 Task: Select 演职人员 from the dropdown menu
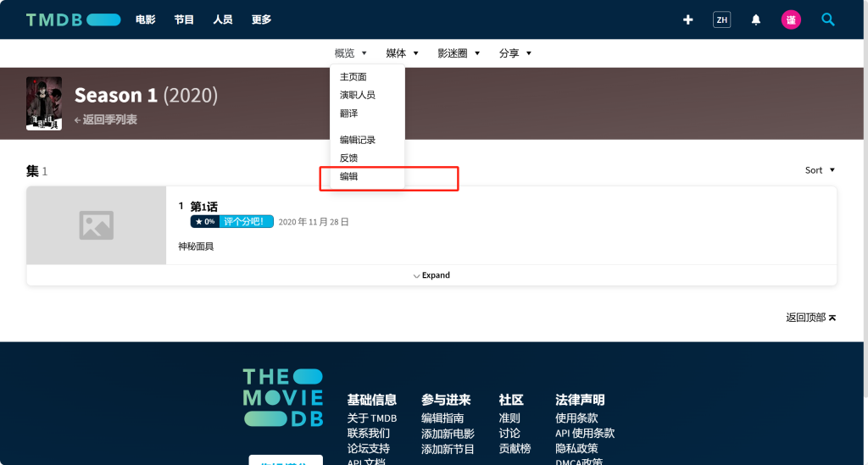(357, 95)
